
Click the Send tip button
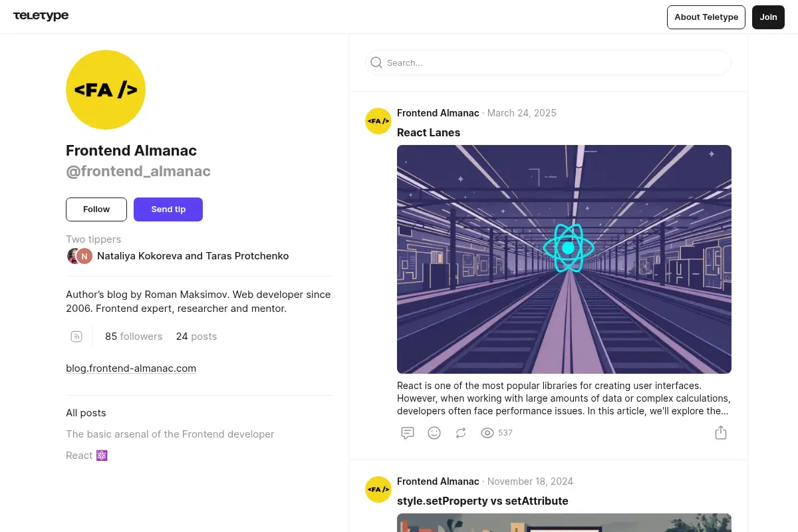168,209
